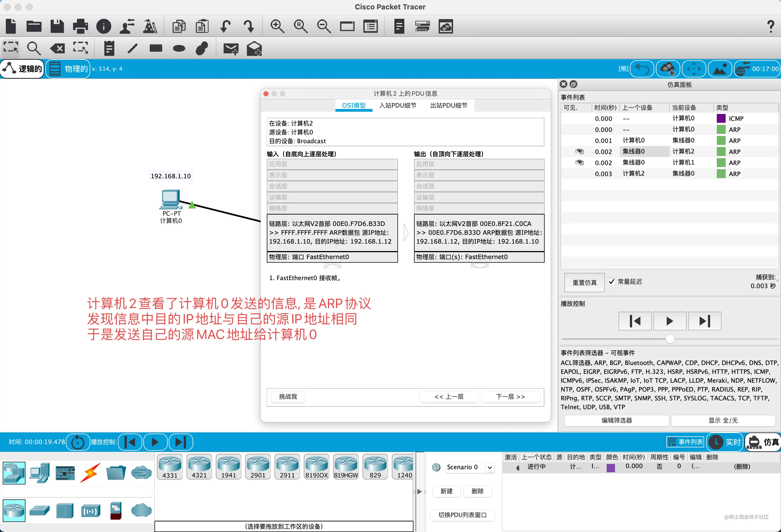Click the << 上一层 button
The image size is (781, 532).
tap(449, 397)
